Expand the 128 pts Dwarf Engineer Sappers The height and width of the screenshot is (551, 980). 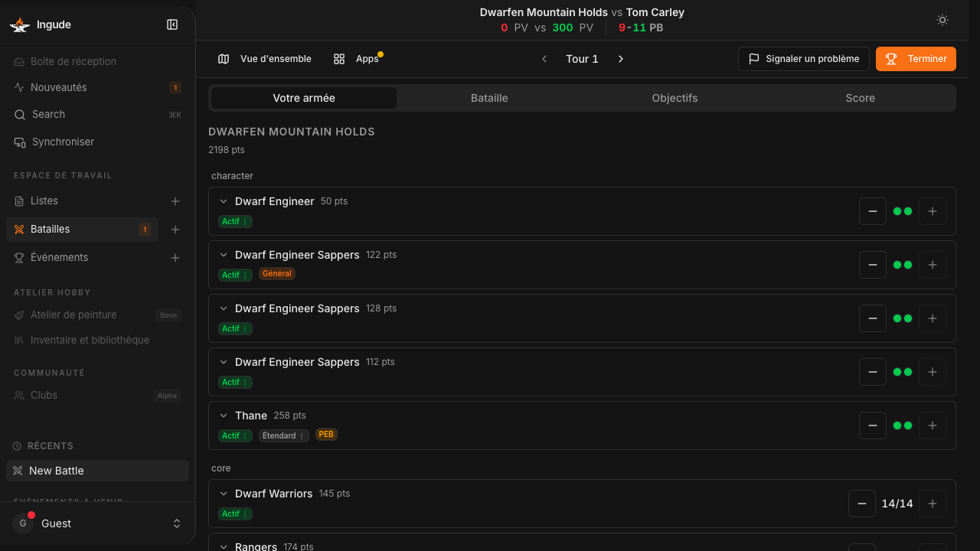pos(224,308)
